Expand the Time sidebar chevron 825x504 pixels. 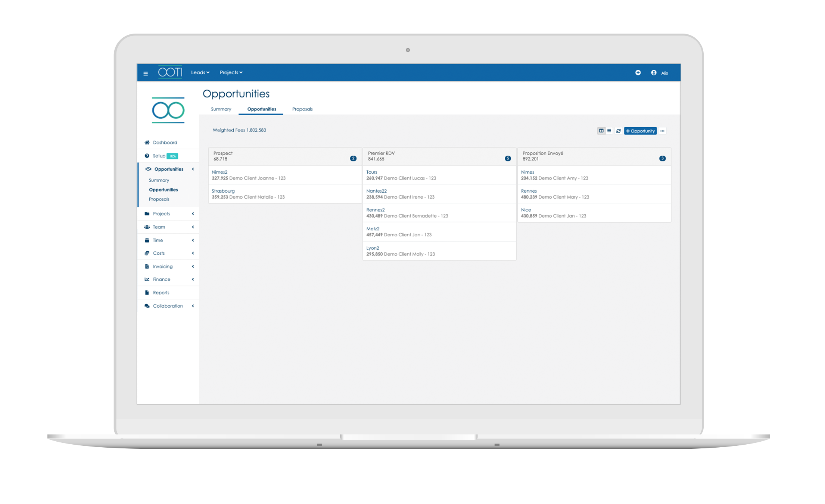[193, 240]
